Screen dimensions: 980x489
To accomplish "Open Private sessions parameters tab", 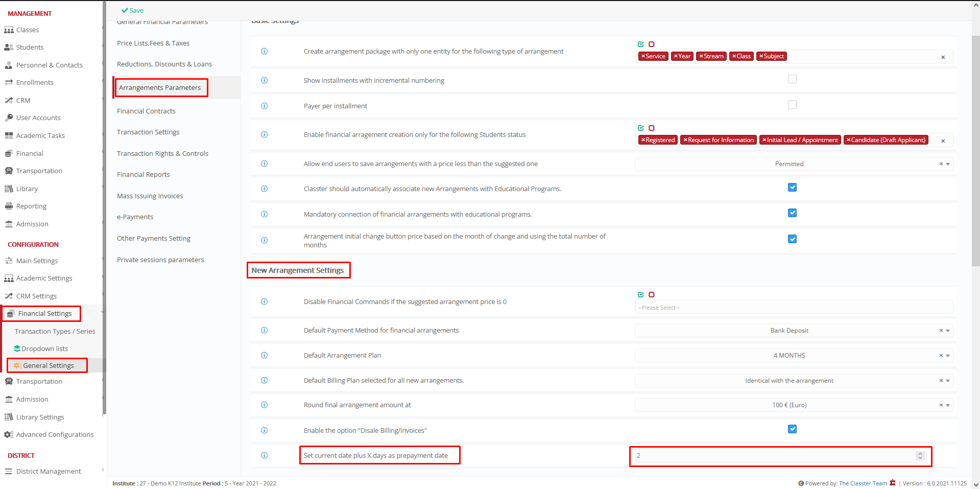I will point(160,260).
